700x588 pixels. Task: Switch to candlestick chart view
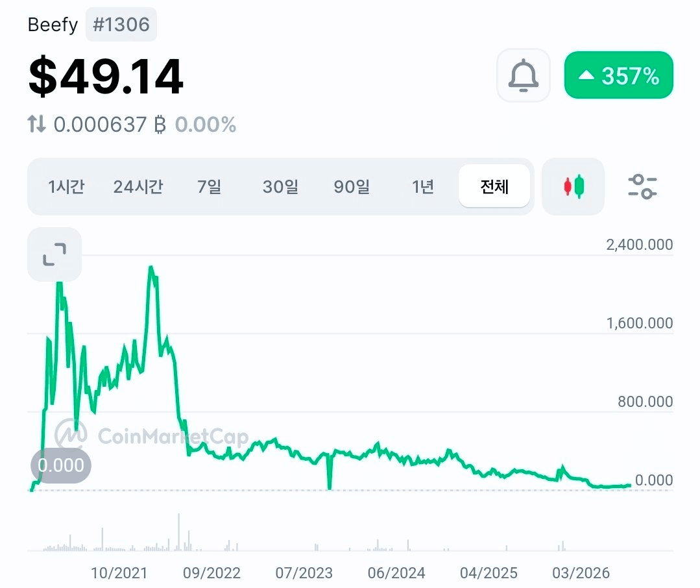click(x=573, y=186)
